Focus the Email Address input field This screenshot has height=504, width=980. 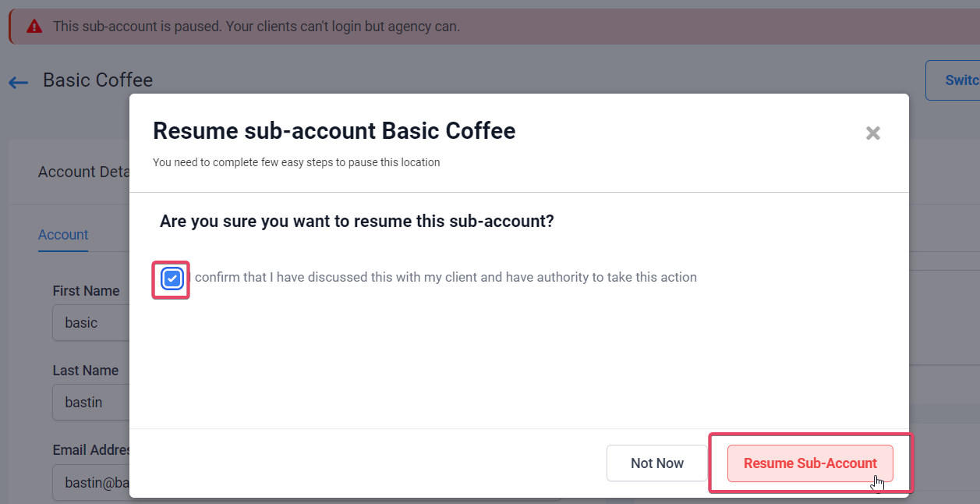coord(90,483)
